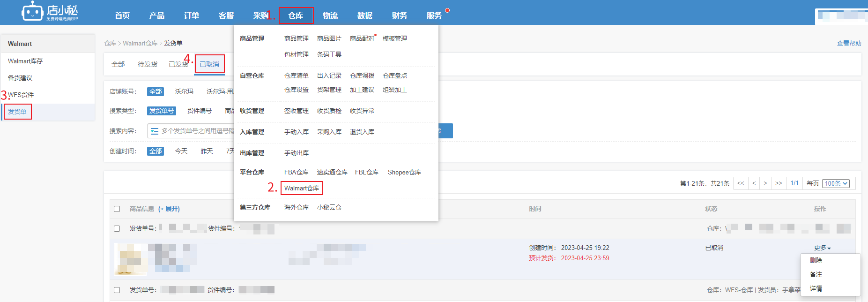Open 仓库调拨 from the menu
This screenshot has width=868, height=302.
tap(362, 75)
